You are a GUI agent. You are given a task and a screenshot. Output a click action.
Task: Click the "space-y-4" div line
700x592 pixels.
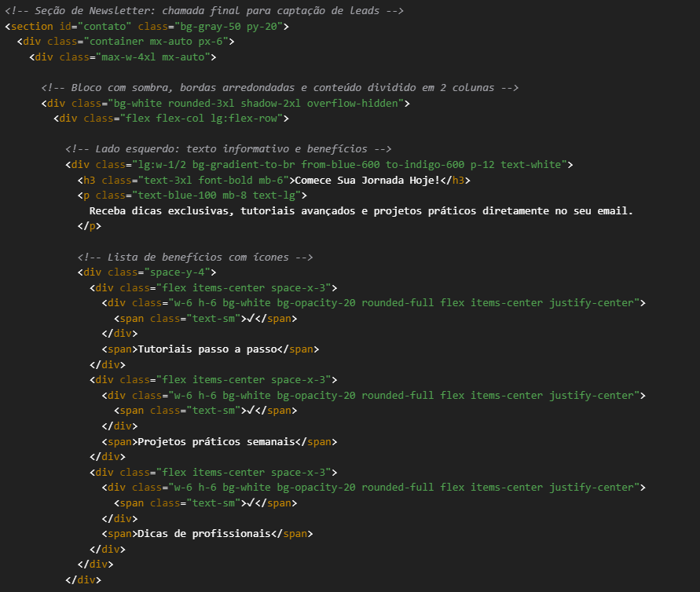pyautogui.click(x=147, y=272)
